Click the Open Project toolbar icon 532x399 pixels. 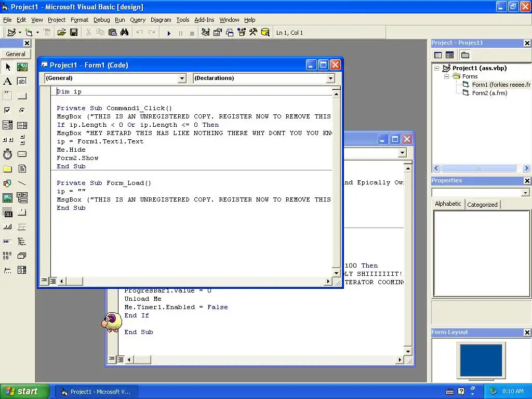61,33
